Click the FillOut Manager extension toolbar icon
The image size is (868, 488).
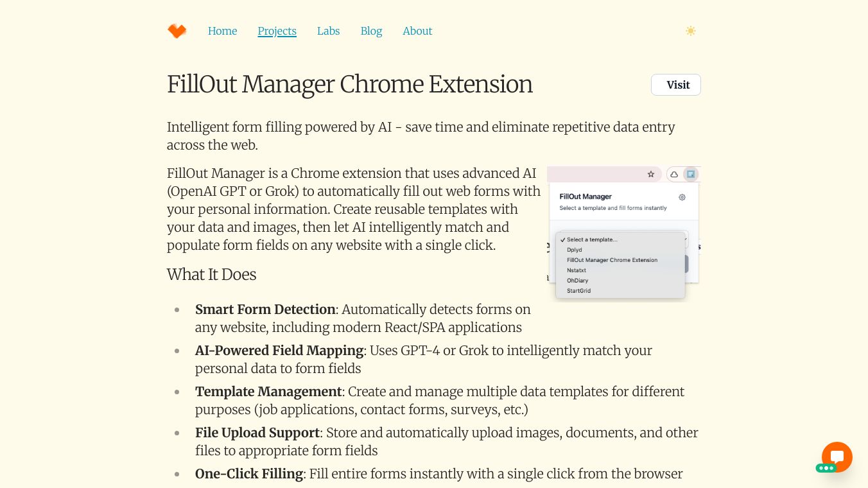[x=690, y=174]
